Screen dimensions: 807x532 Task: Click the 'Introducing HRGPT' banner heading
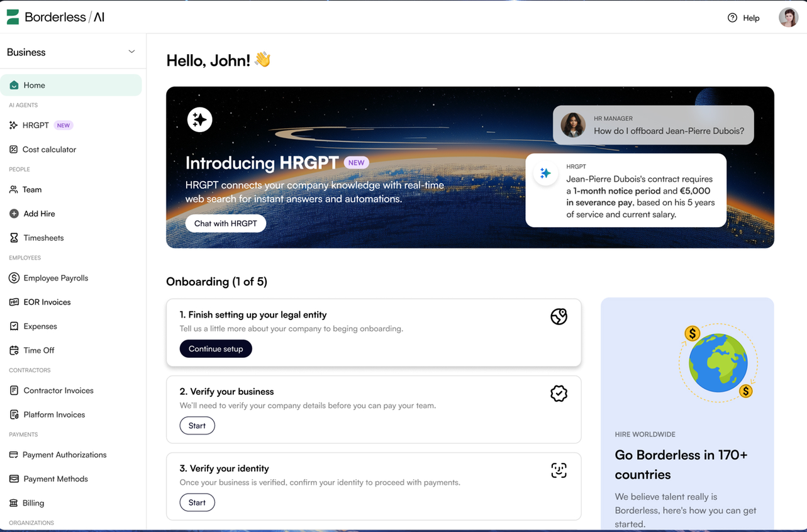(x=262, y=163)
